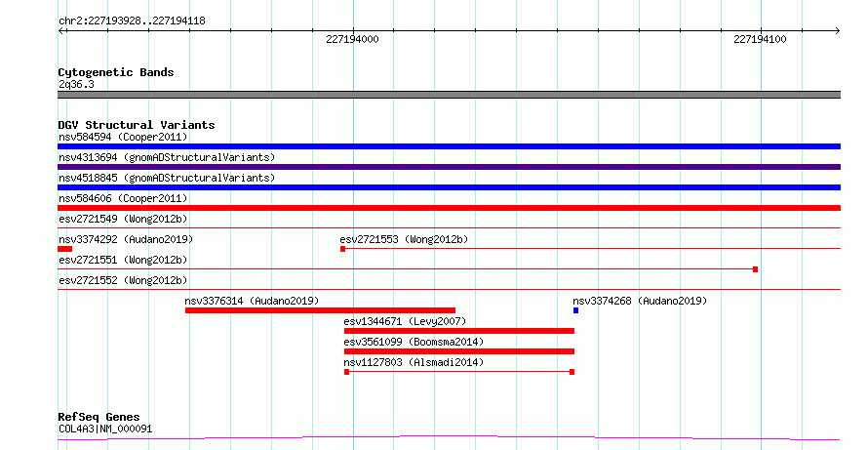Open variant esv2721552 (Wong2012b) label

(123, 280)
